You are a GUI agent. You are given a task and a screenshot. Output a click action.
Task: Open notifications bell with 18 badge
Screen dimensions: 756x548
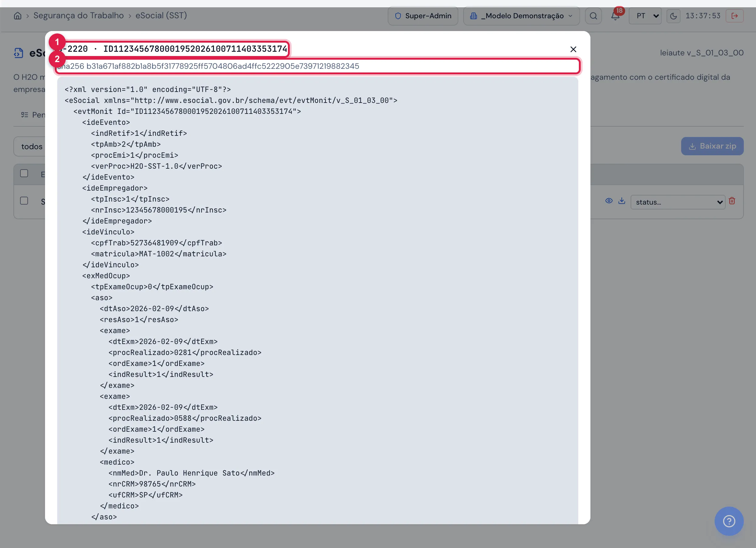616,15
